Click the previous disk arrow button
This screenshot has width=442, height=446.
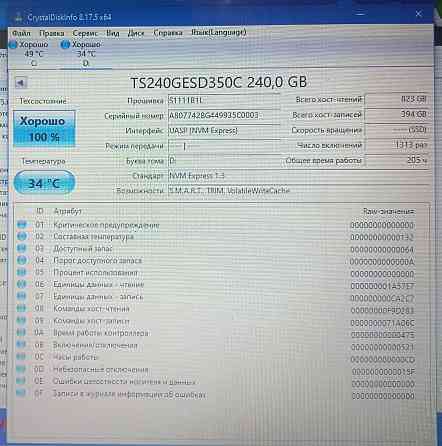[x=21, y=82]
